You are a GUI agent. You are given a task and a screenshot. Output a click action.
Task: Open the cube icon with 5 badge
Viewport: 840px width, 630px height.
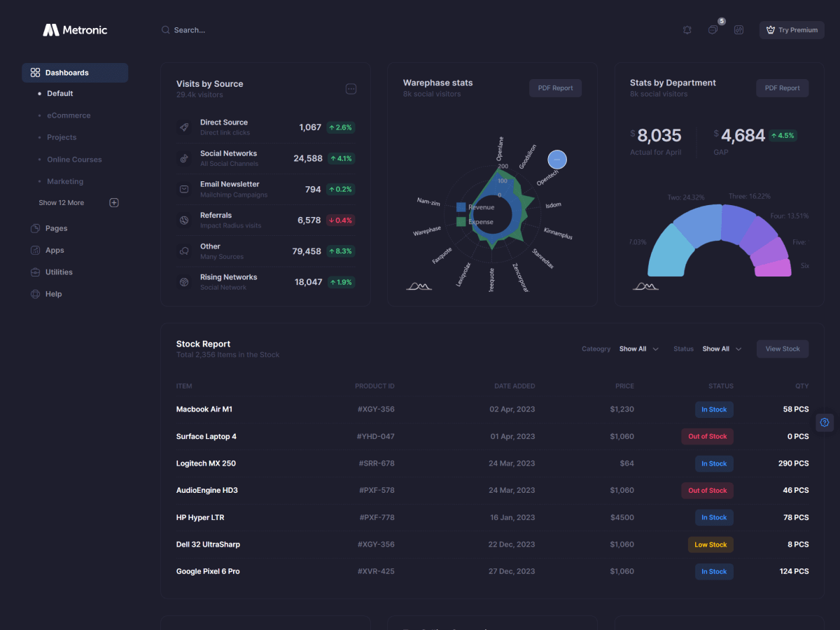(x=713, y=30)
